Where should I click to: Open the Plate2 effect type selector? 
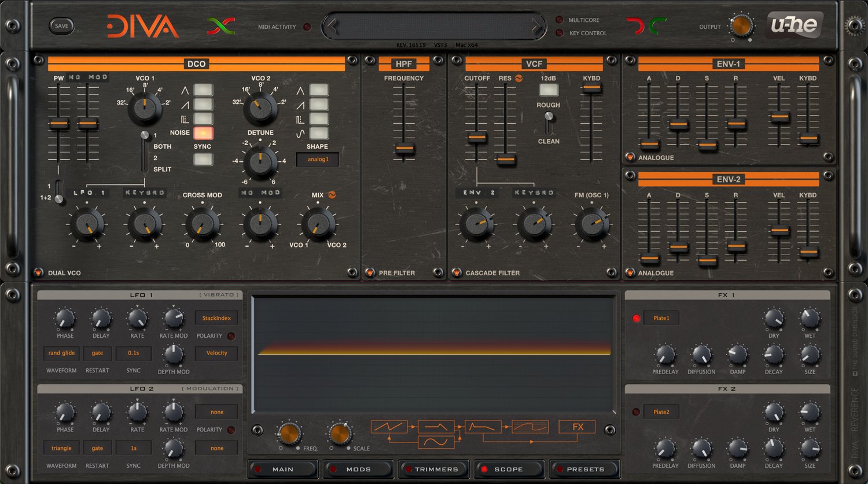pyautogui.click(x=661, y=412)
